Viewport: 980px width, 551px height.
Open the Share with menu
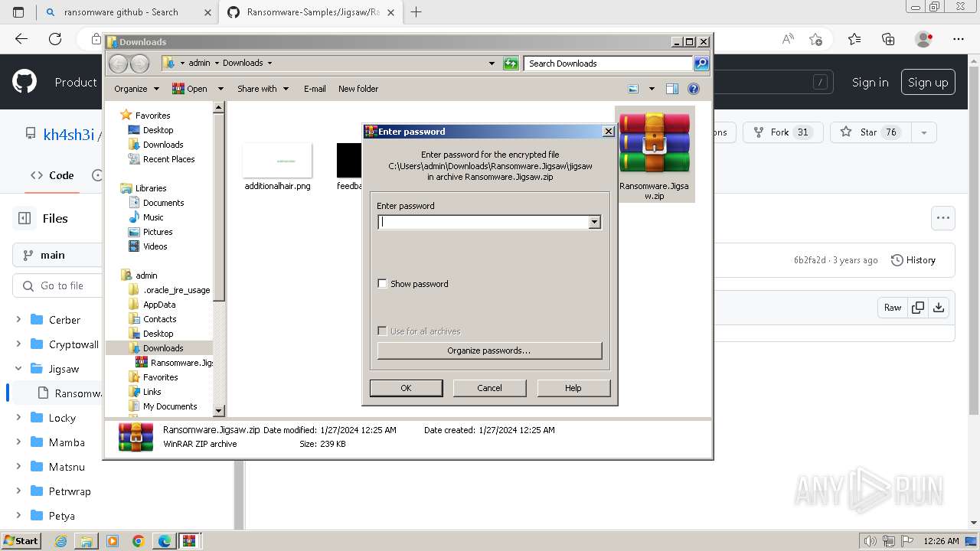pyautogui.click(x=263, y=89)
